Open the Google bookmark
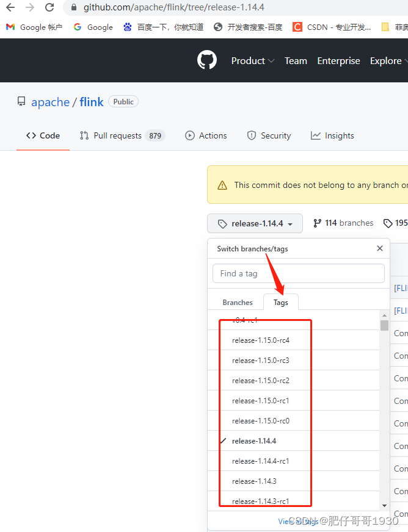The width and height of the screenshot is (408, 532). [x=93, y=27]
